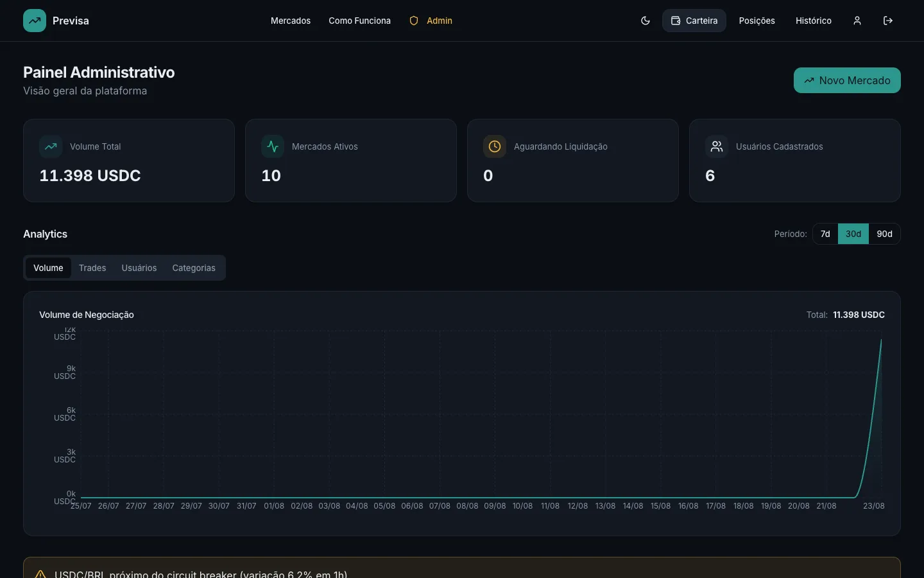Viewport: 924px width, 578px height.
Task: Click the logout arrow icon
Action: point(888,21)
